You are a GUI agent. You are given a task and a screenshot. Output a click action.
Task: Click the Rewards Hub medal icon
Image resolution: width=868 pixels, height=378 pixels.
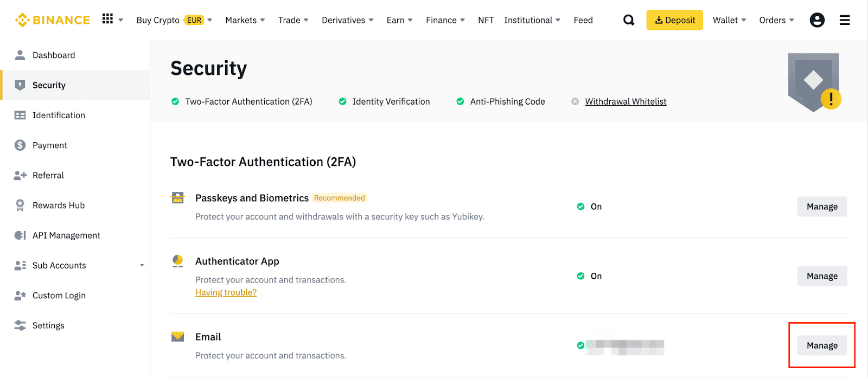coord(20,205)
